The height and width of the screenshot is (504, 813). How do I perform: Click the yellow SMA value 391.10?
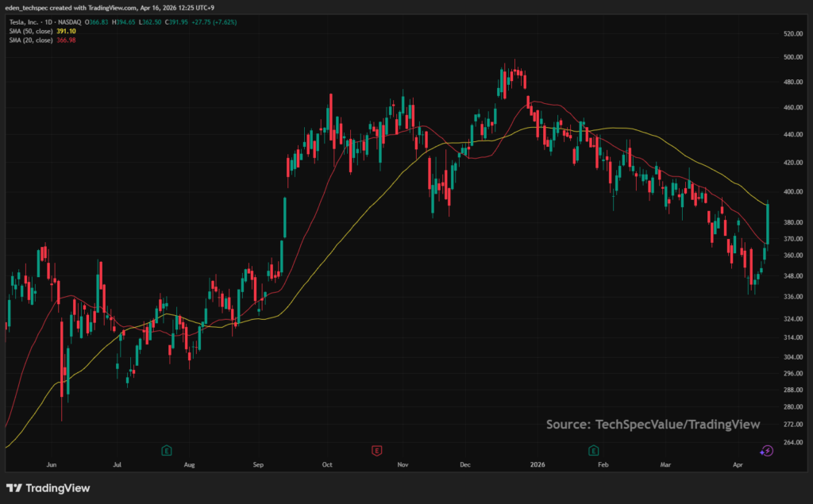click(x=66, y=31)
